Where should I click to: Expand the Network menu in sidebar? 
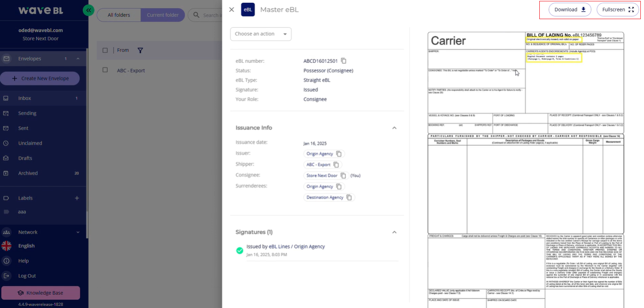point(77,232)
